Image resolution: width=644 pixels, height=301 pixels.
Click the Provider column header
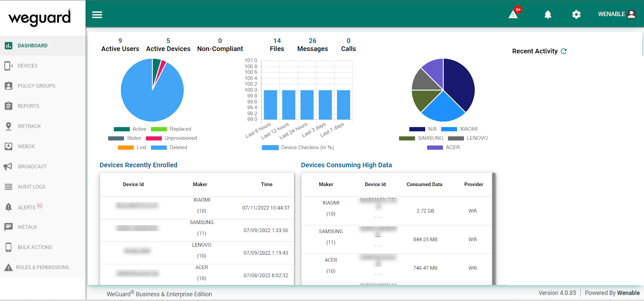click(473, 185)
